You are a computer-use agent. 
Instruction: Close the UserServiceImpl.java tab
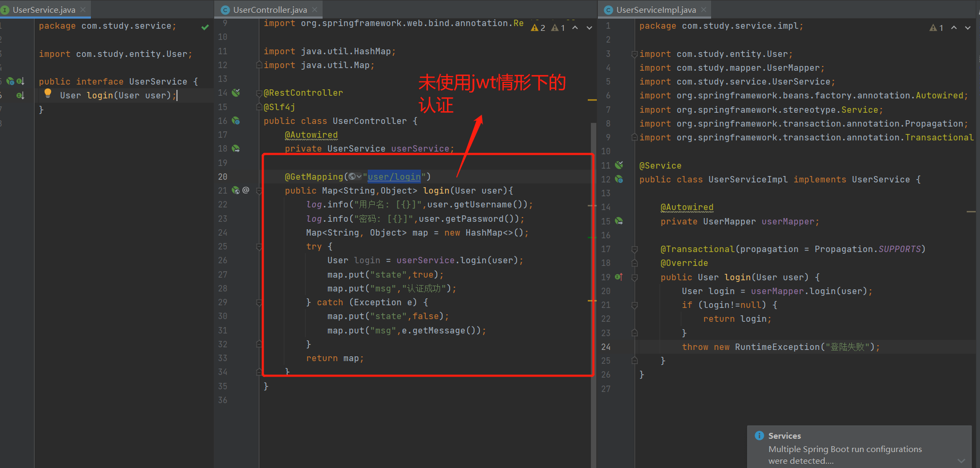click(x=704, y=10)
